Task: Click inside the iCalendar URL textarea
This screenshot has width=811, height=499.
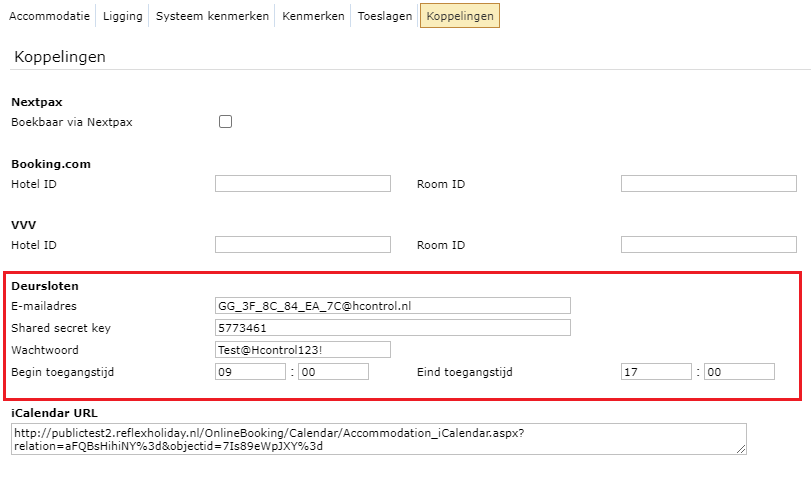Action: (x=378, y=438)
